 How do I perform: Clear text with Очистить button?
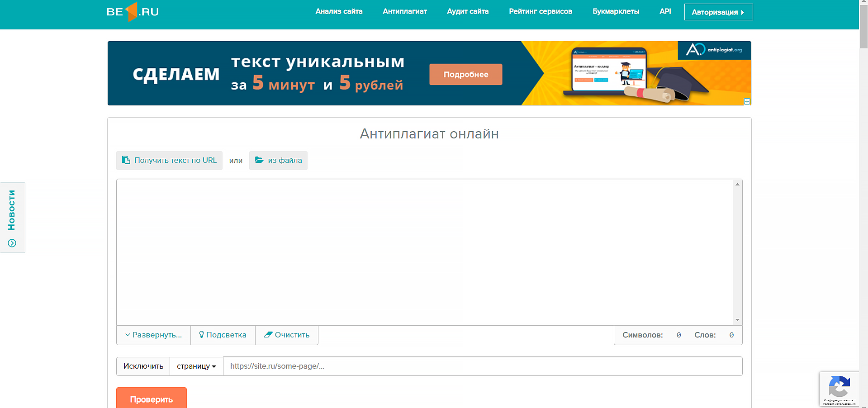287,335
